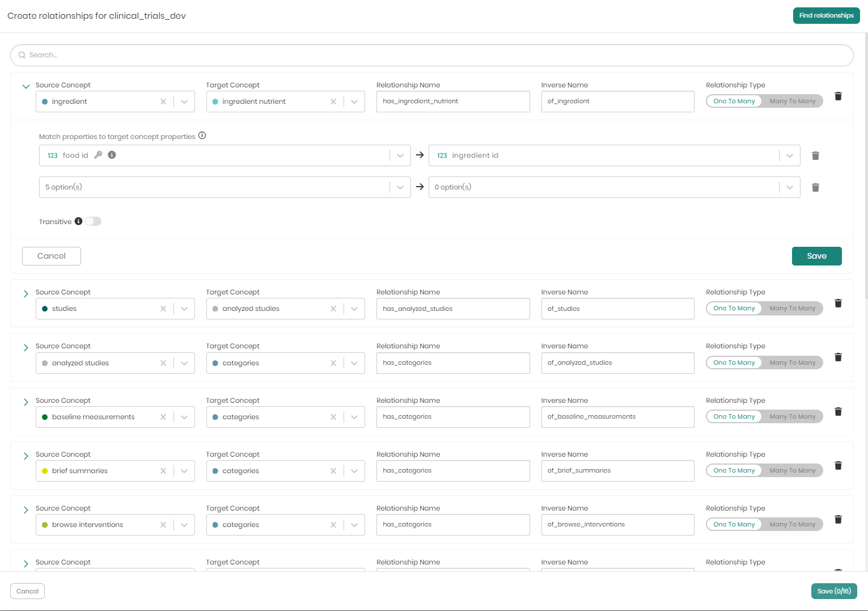This screenshot has height=611, width=868.
Task: Expand the baseline measurements relationship row
Action: point(26,402)
